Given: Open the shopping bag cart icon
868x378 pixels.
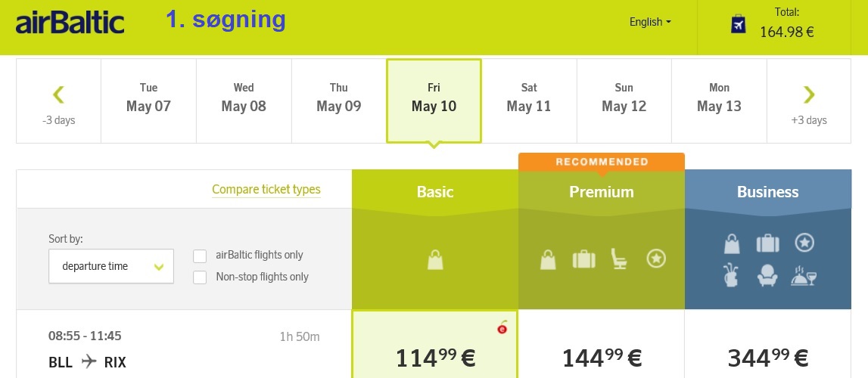Looking at the screenshot, I should 738,24.
